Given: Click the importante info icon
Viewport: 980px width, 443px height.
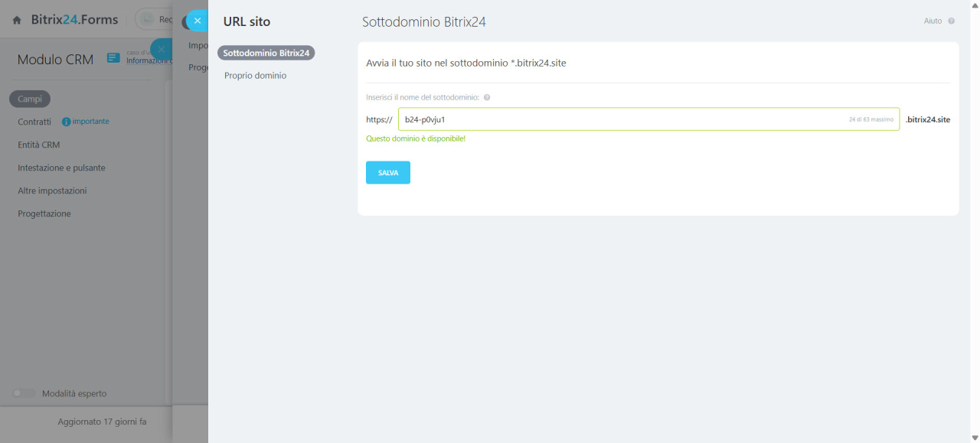Looking at the screenshot, I should pyautogui.click(x=66, y=122).
